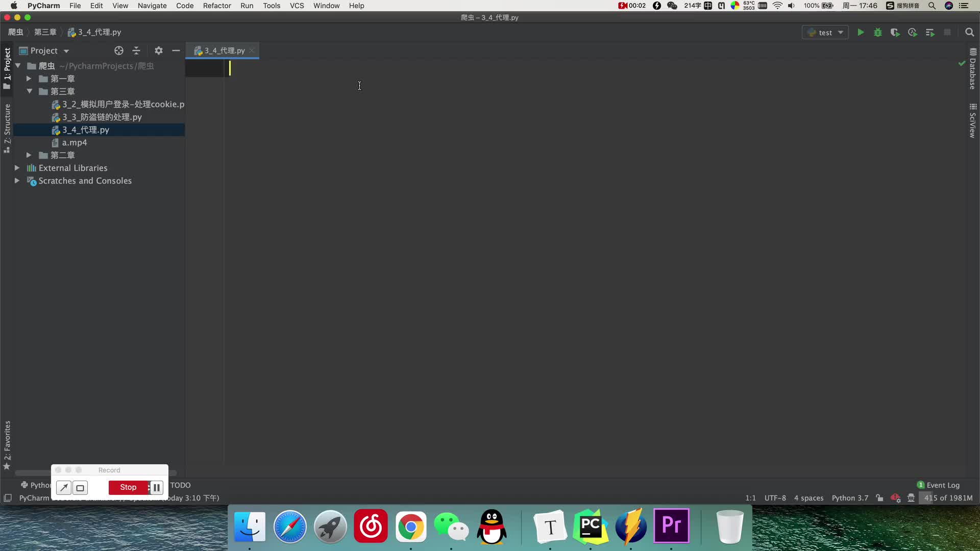Click the arrow annotation tool in Record window
Viewport: 980px width, 551px height.
click(64, 488)
